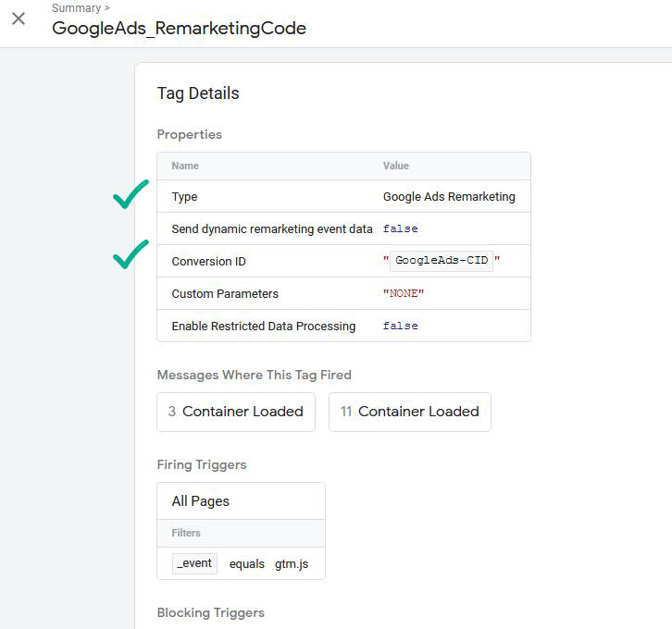Close the tag details panel
672x629 pixels.
[x=19, y=18]
